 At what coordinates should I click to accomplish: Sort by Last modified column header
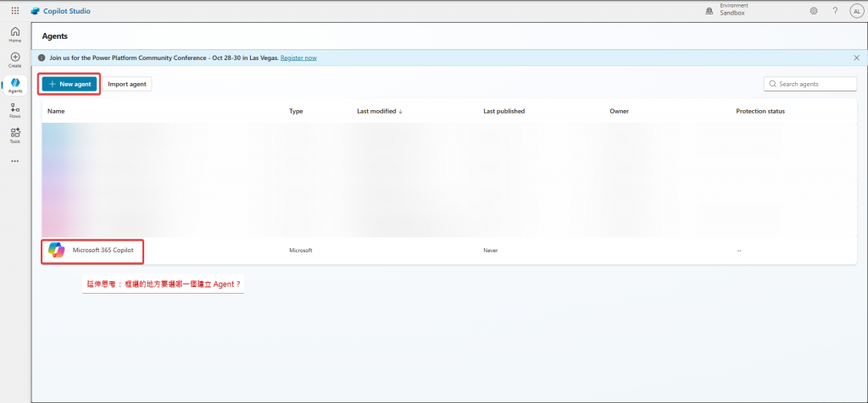380,111
